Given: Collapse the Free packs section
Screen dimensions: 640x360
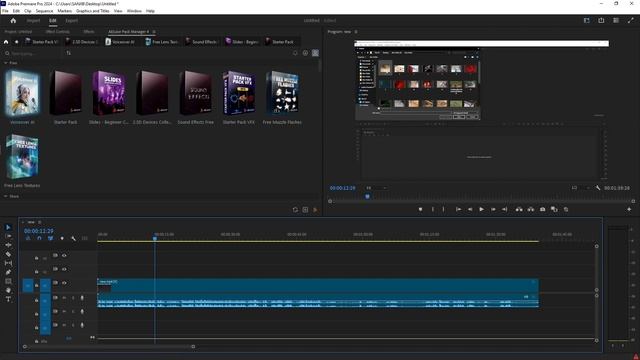Looking at the screenshot, I should pos(6,63).
